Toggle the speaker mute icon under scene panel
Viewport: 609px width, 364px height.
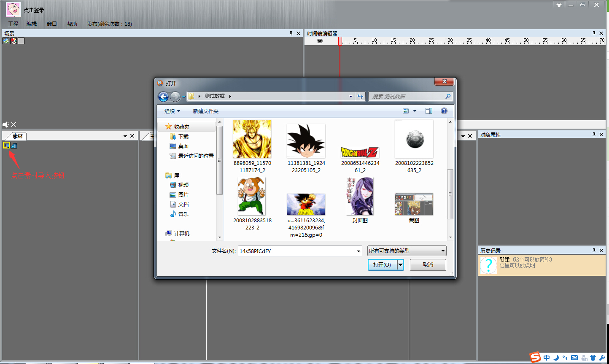click(6, 124)
